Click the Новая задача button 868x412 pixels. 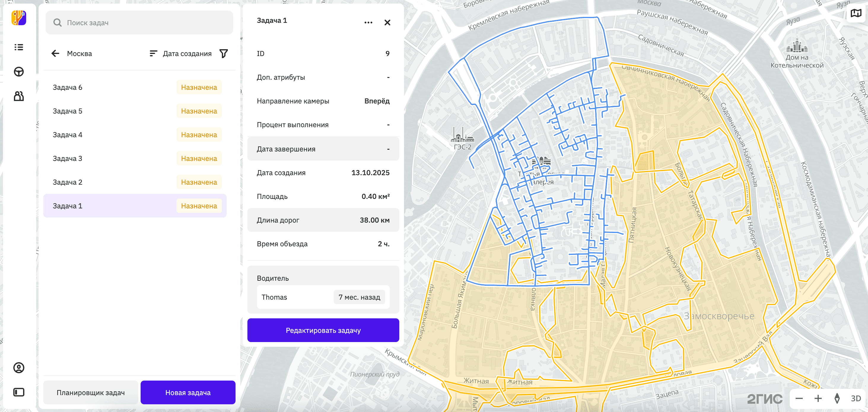point(188,392)
